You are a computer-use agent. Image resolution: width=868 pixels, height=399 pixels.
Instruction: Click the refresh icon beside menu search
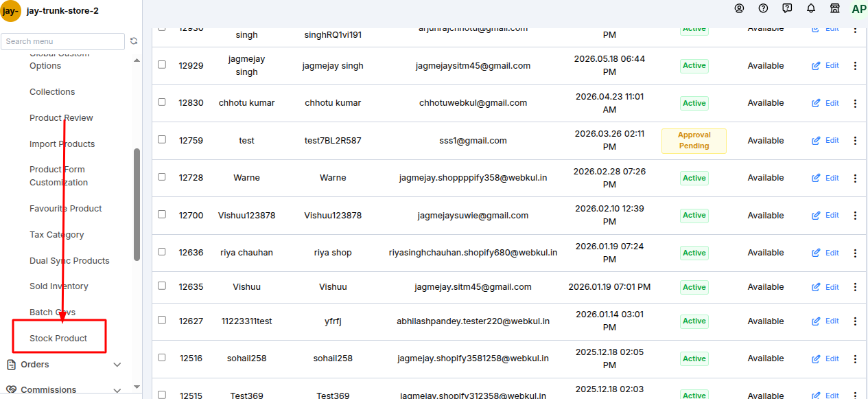coord(134,41)
